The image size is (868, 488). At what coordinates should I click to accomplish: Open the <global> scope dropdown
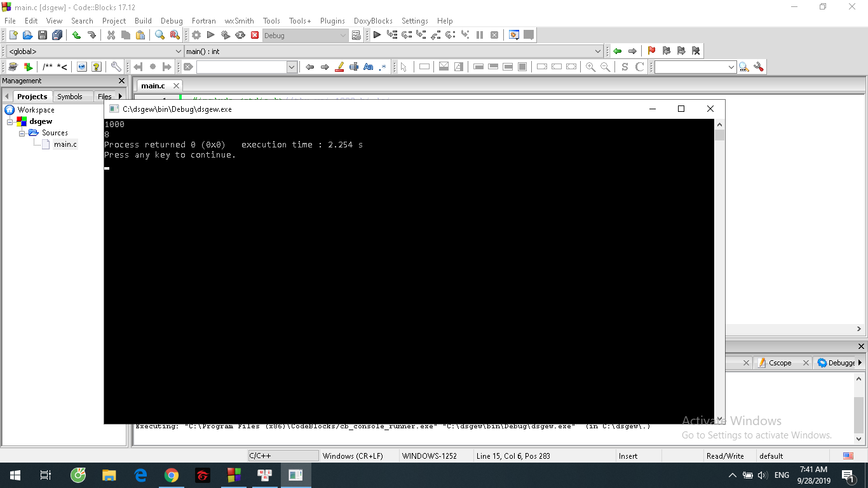pyautogui.click(x=178, y=51)
